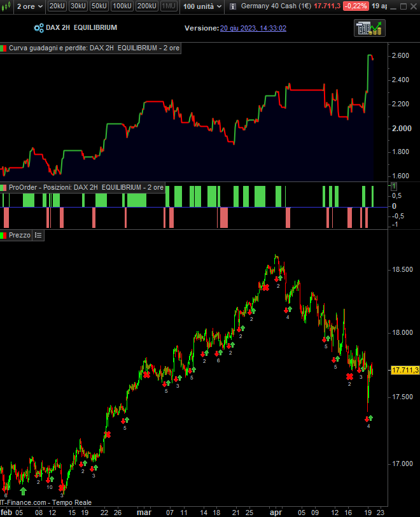Click the instrument info icon
Screen dimensions: 420x517
point(233,6)
